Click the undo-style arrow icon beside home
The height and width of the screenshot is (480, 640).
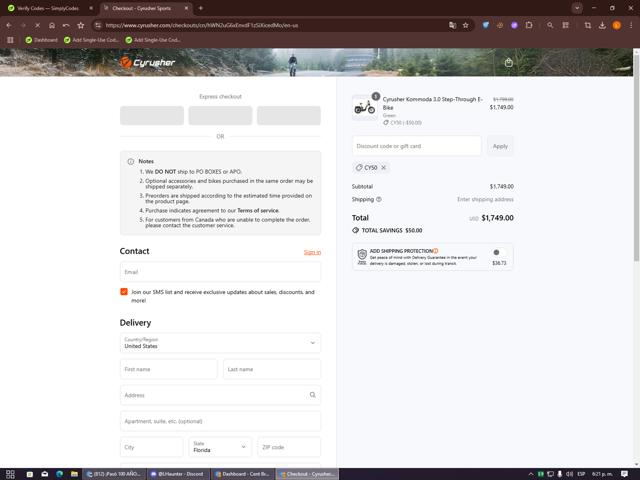[x=66, y=25]
